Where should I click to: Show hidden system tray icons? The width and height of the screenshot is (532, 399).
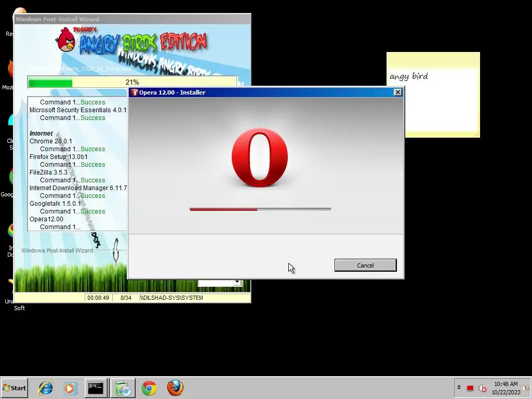pyautogui.click(x=459, y=388)
